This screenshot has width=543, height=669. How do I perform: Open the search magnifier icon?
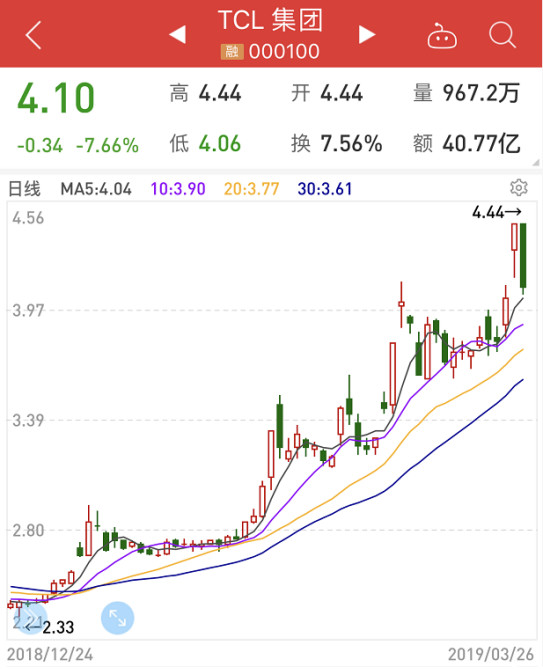[x=502, y=35]
